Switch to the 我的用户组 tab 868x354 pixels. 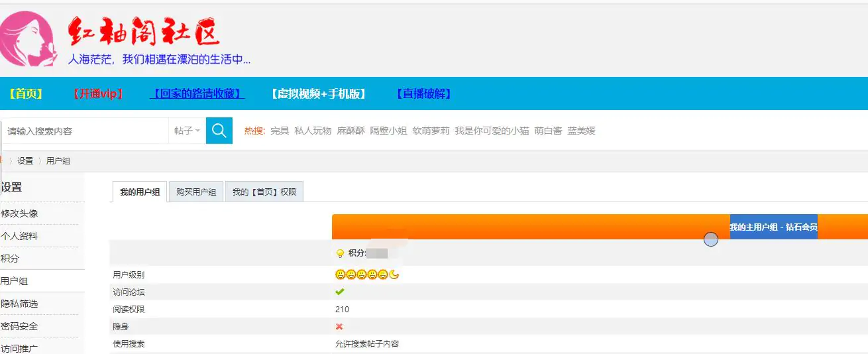pos(140,192)
